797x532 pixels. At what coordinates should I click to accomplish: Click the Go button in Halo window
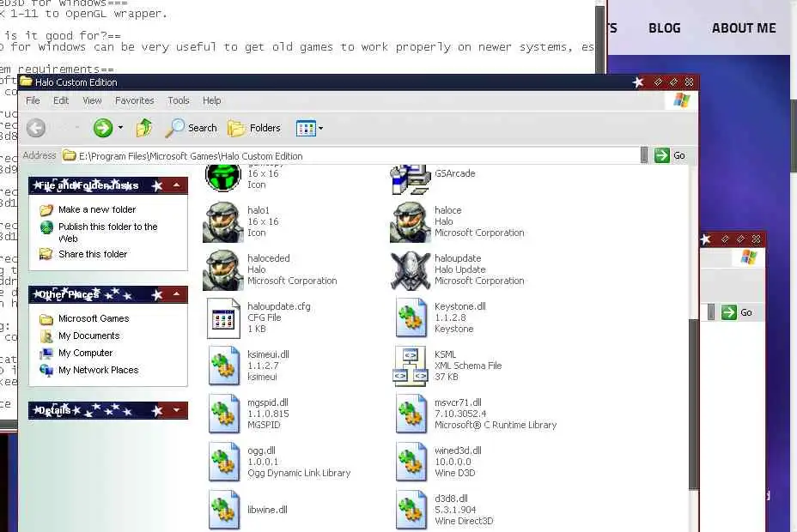pyautogui.click(x=670, y=155)
